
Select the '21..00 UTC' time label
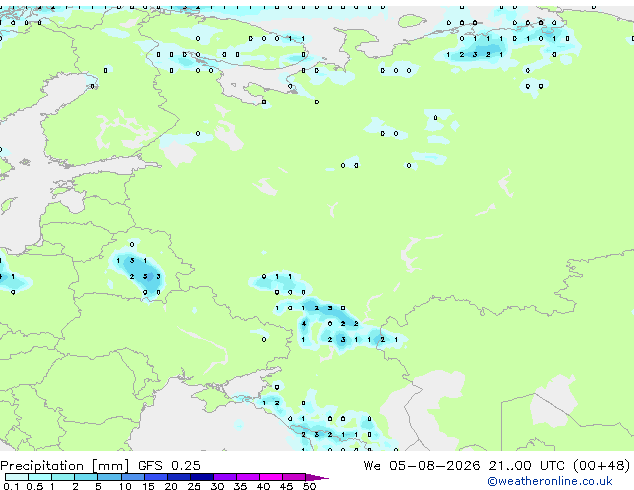point(526,466)
